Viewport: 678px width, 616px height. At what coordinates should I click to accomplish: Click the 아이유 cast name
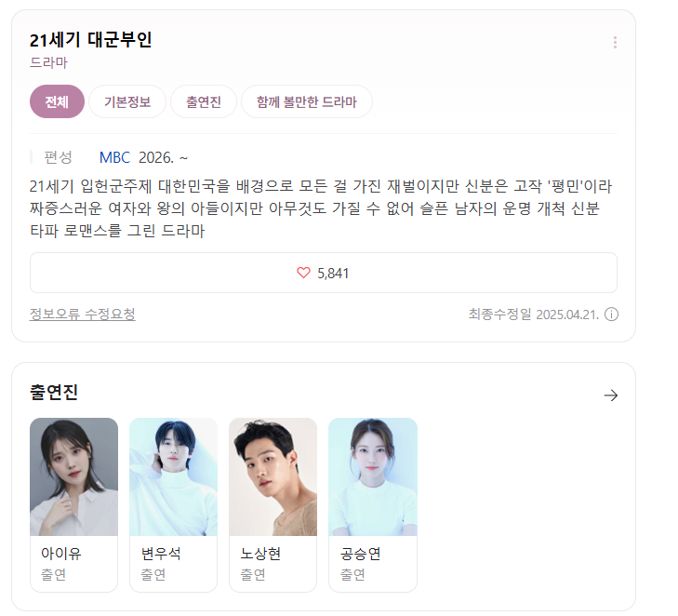click(x=61, y=554)
